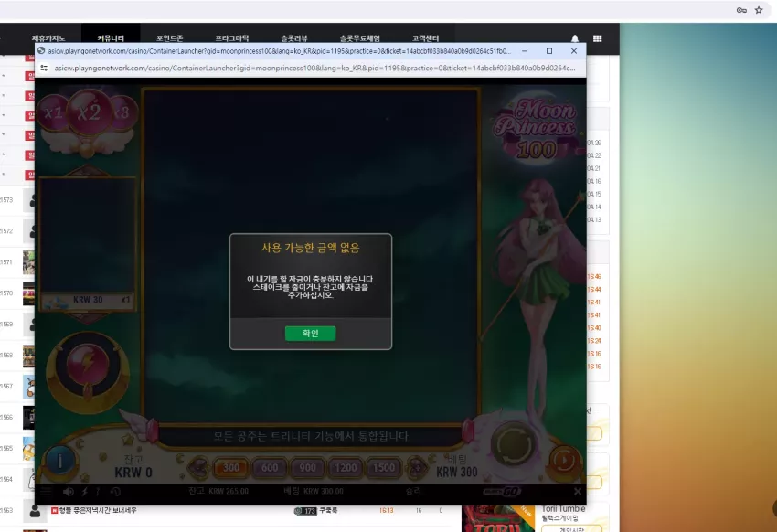The image size is (777, 532).
Task: Maximize the game popup window
Action: (549, 50)
